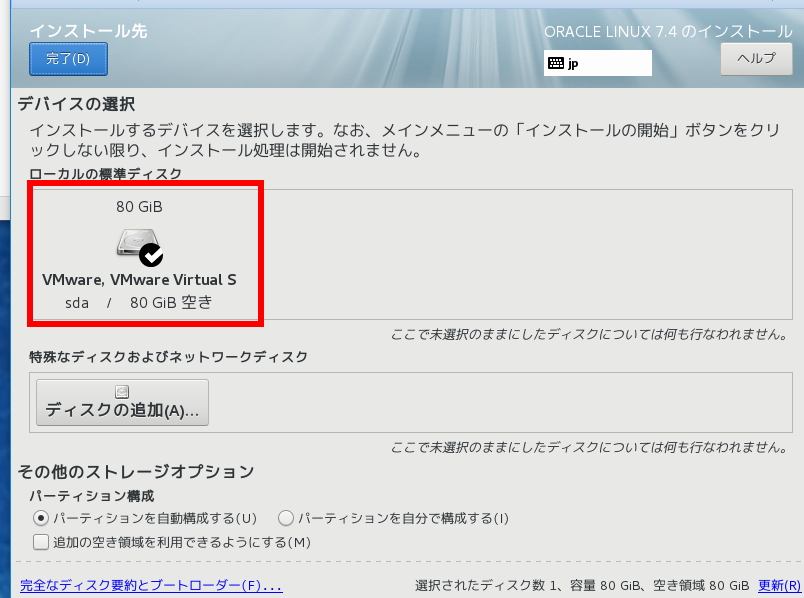Screen dimensions: 804x598
Task: Click the '80 GiB' capacity label above disk
Action: coord(139,207)
